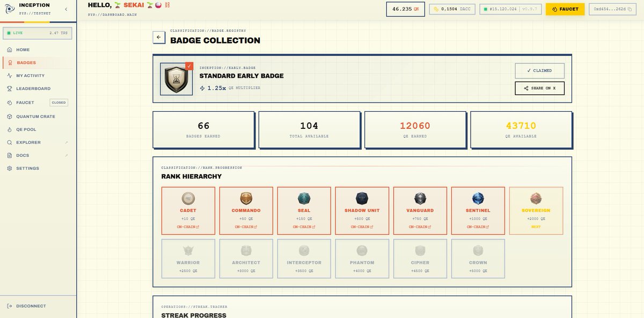Select the Sovereign next rank card

(x=536, y=211)
